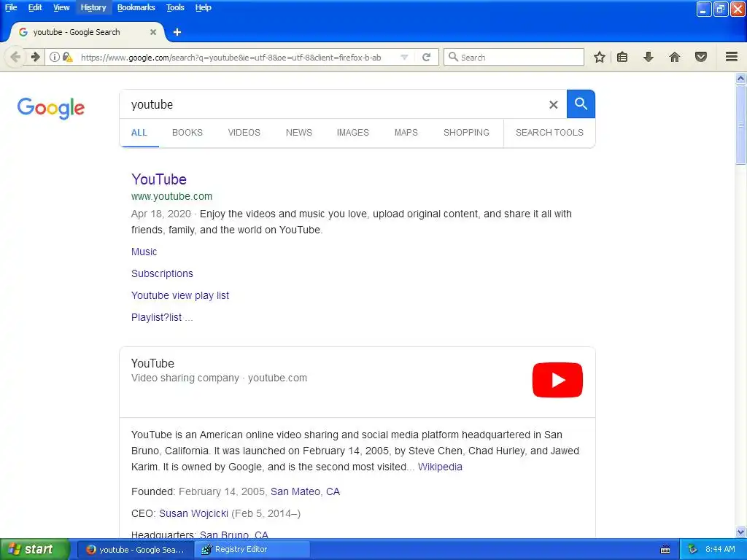Switch to the IMAGES search tab
The width and height of the screenshot is (747, 560).
click(352, 133)
